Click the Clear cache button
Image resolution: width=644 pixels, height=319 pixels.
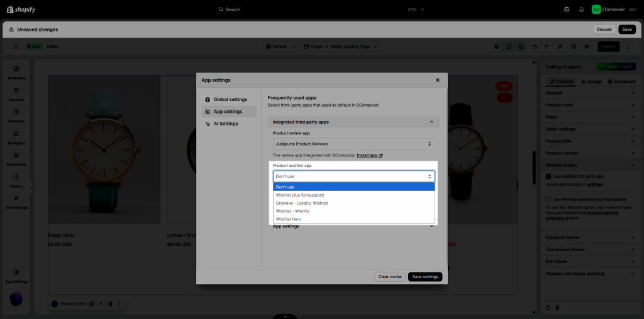click(390, 277)
